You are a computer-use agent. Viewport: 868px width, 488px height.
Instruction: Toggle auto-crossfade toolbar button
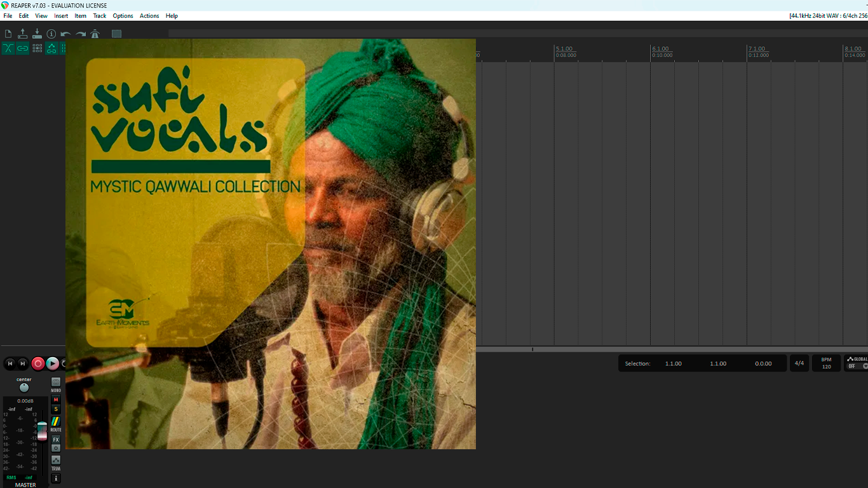click(x=8, y=48)
